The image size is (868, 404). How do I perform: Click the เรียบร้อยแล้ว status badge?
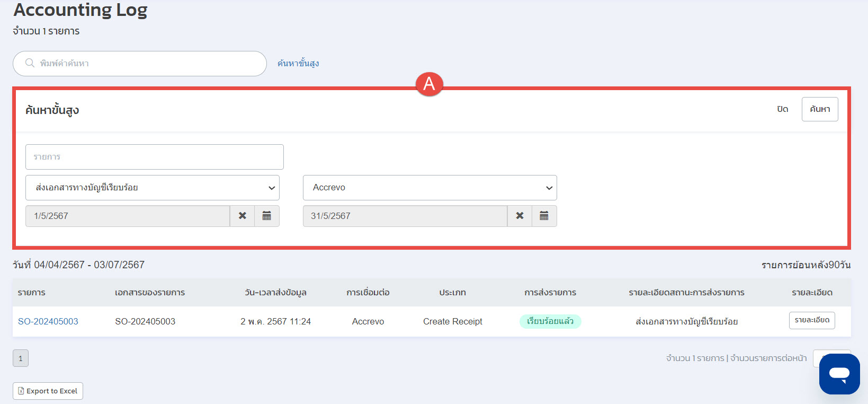[x=550, y=321]
